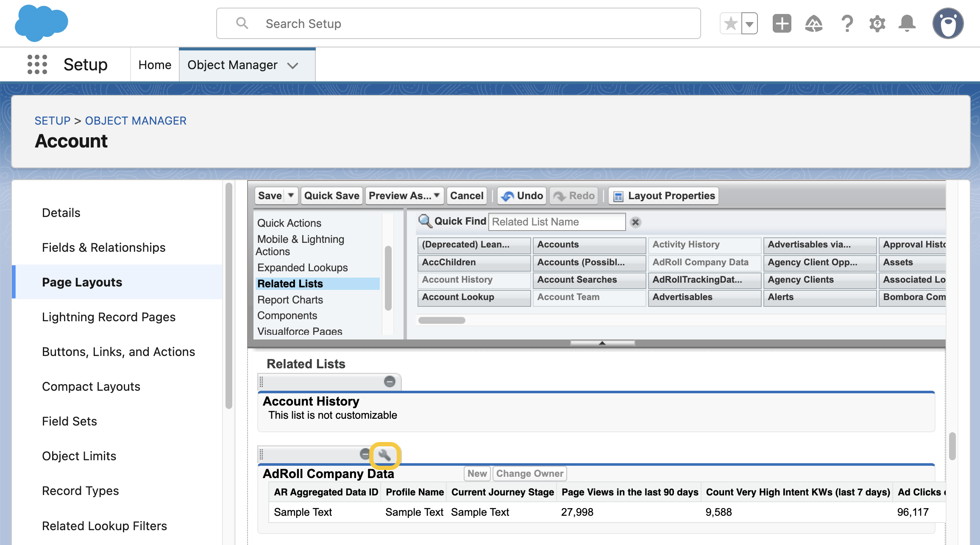Screen dimensions: 980x545
Task: Click the Quick Save button
Action: pyautogui.click(x=331, y=196)
